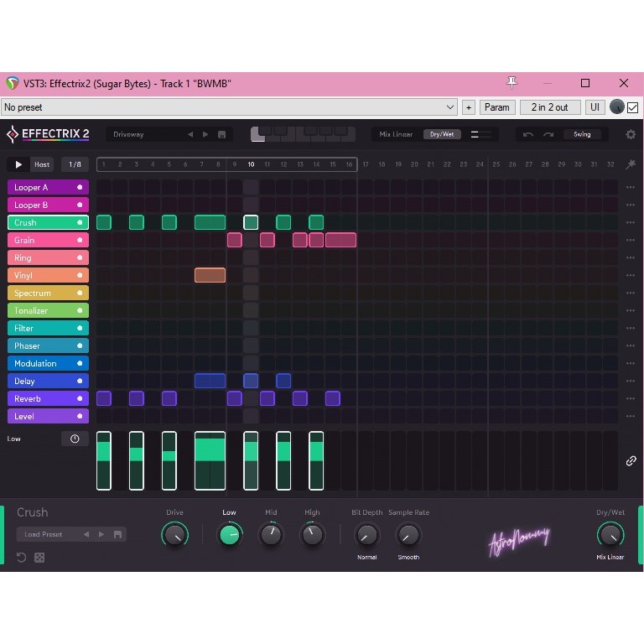The width and height of the screenshot is (644, 644).
Task: Open the Effectrix settings gear
Action: point(631,134)
